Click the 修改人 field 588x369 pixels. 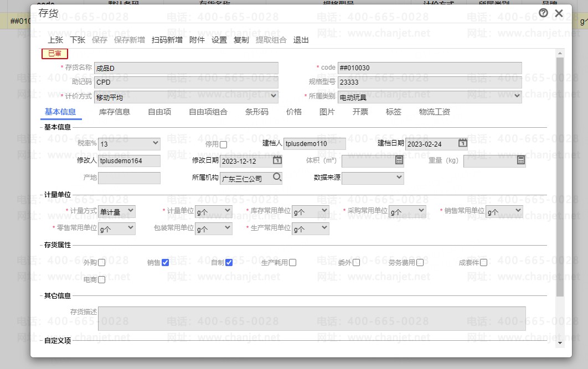pyautogui.click(x=129, y=161)
